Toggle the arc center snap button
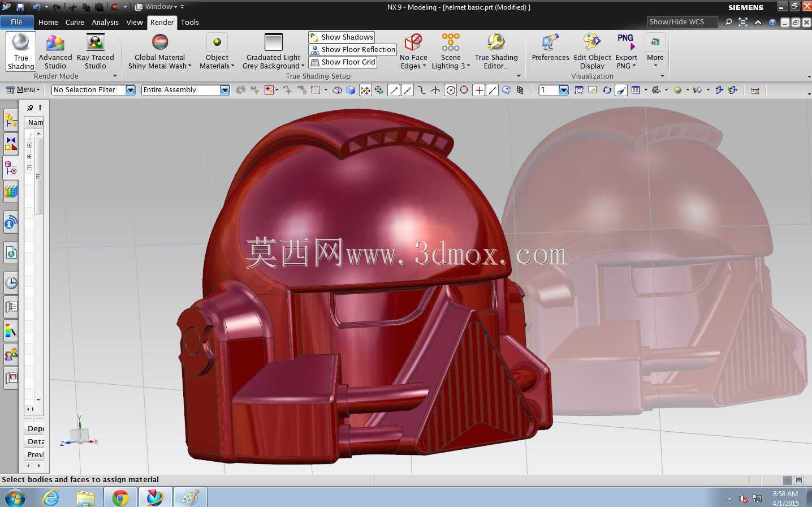The image size is (812, 507). (450, 90)
